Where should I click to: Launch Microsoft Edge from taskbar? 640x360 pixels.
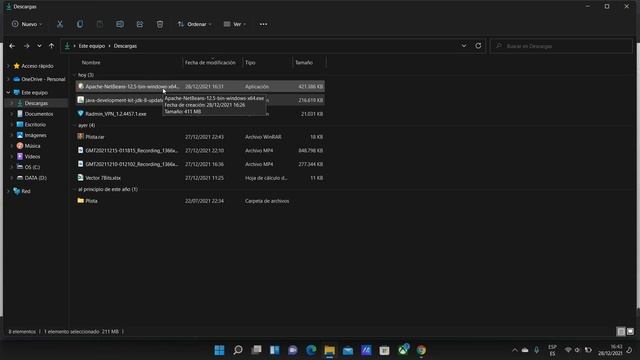tap(311, 350)
